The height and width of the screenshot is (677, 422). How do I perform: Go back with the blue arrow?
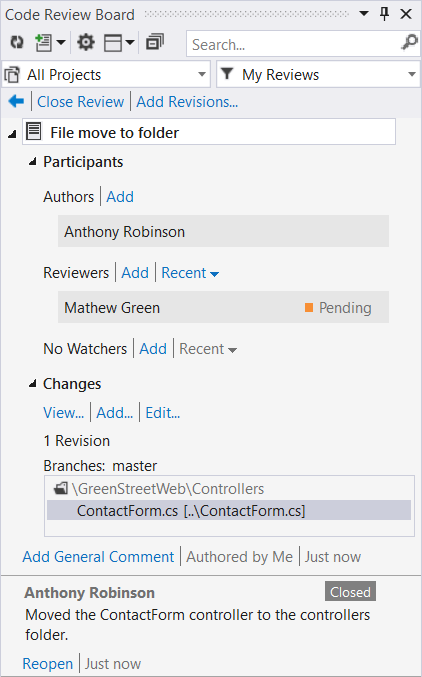click(x=16, y=101)
